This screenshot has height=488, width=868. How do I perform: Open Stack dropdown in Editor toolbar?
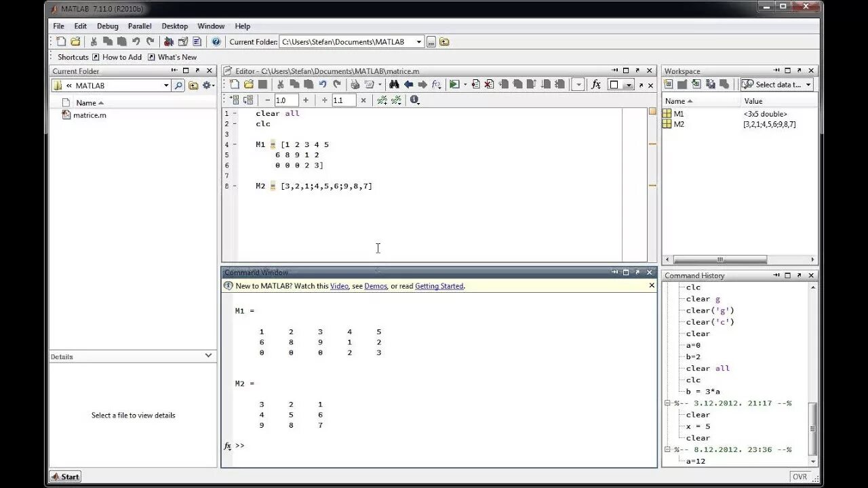[578, 84]
